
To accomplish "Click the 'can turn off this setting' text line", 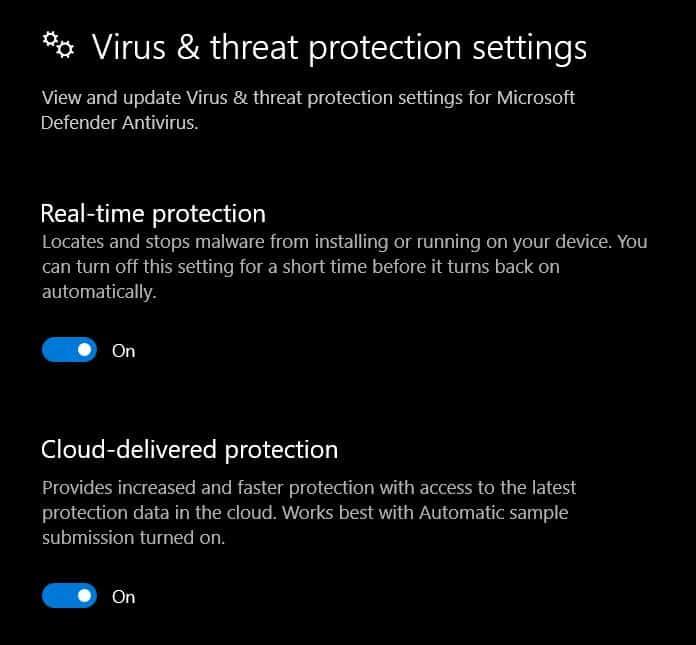I will pyautogui.click(x=301, y=267).
